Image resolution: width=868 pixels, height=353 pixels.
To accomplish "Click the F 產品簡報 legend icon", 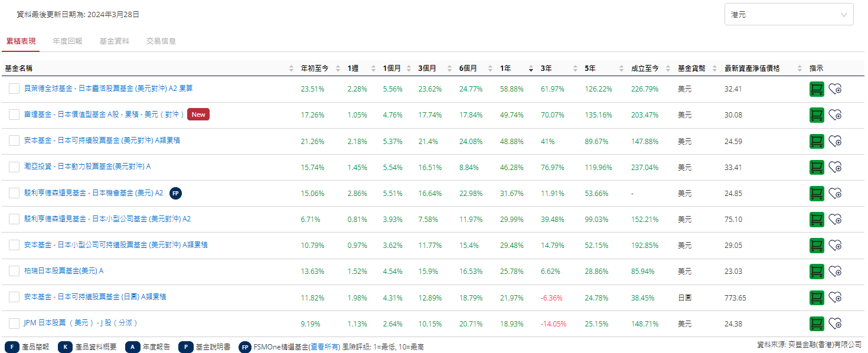I will (13, 347).
